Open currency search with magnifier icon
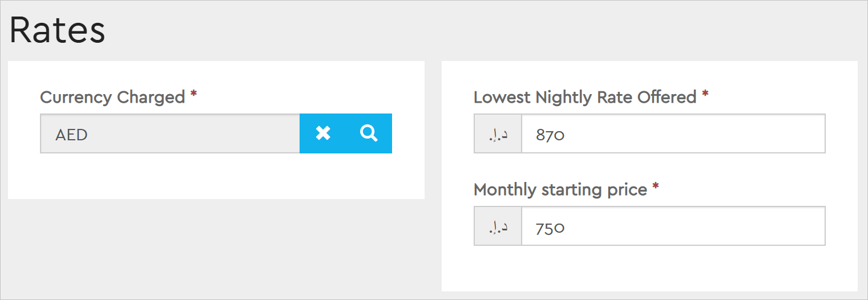 (369, 133)
